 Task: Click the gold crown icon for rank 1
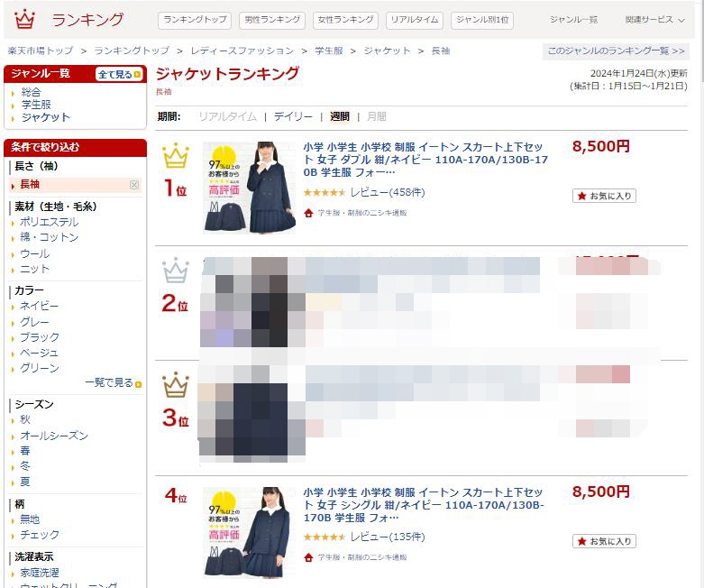click(176, 155)
